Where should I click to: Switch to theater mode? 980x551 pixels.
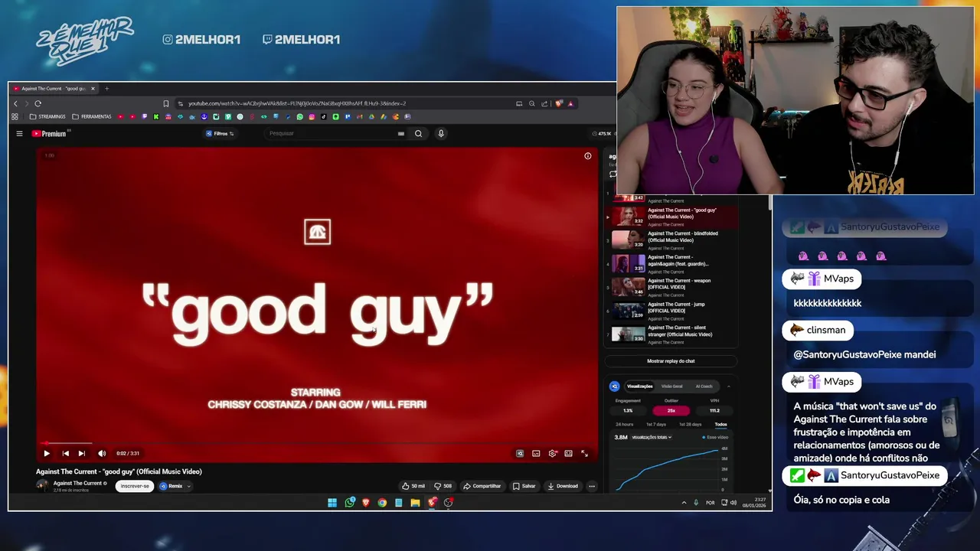click(568, 453)
